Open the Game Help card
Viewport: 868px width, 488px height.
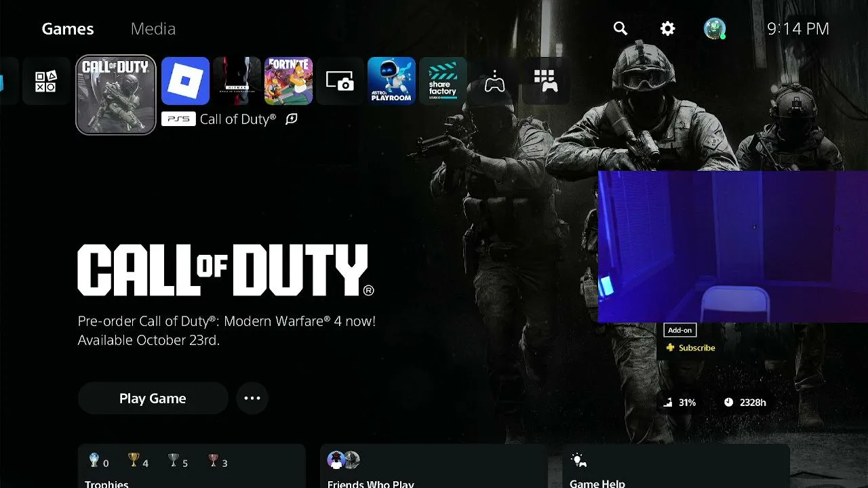[676, 466]
